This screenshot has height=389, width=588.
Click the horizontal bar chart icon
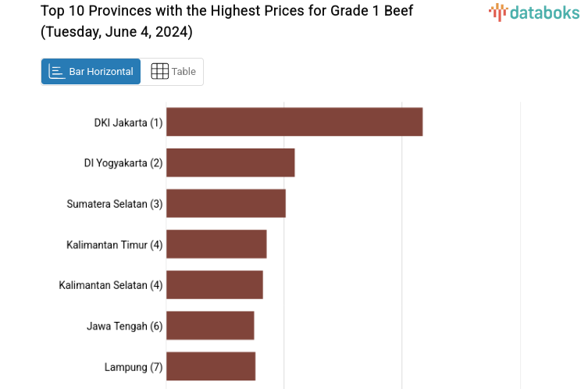point(57,71)
